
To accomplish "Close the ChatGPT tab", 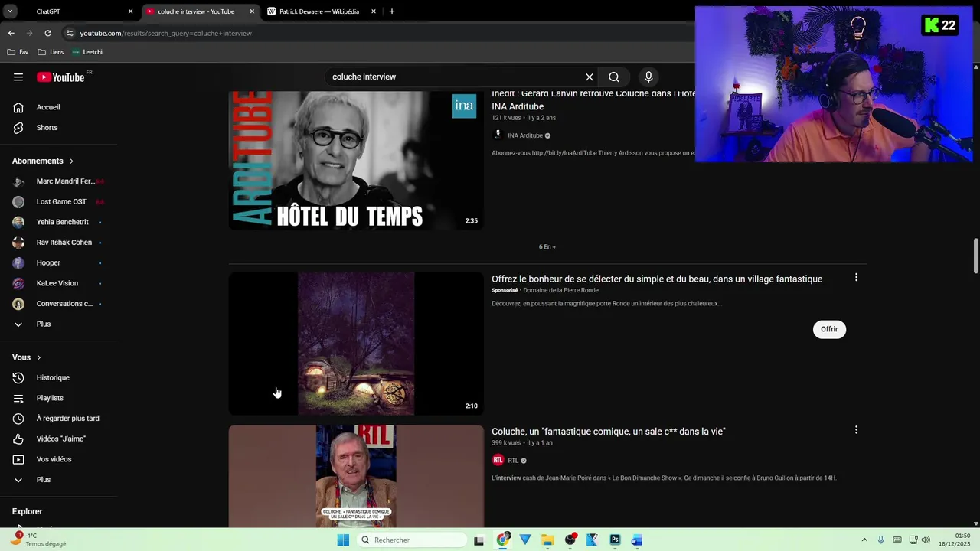I will pyautogui.click(x=130, y=11).
